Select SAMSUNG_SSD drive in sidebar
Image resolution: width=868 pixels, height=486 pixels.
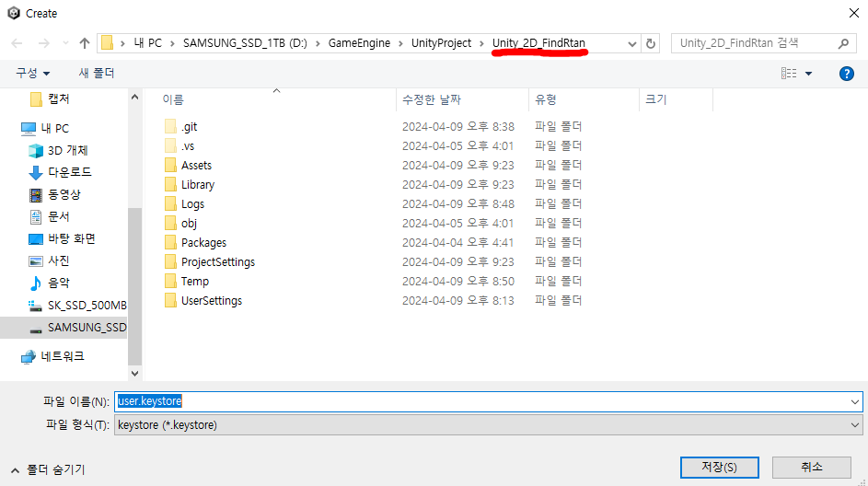point(87,327)
